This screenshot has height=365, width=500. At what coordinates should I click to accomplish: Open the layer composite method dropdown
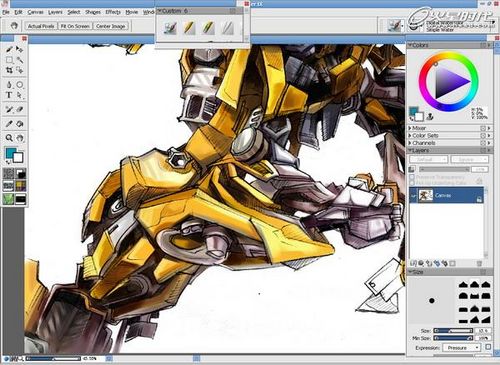[x=428, y=160]
